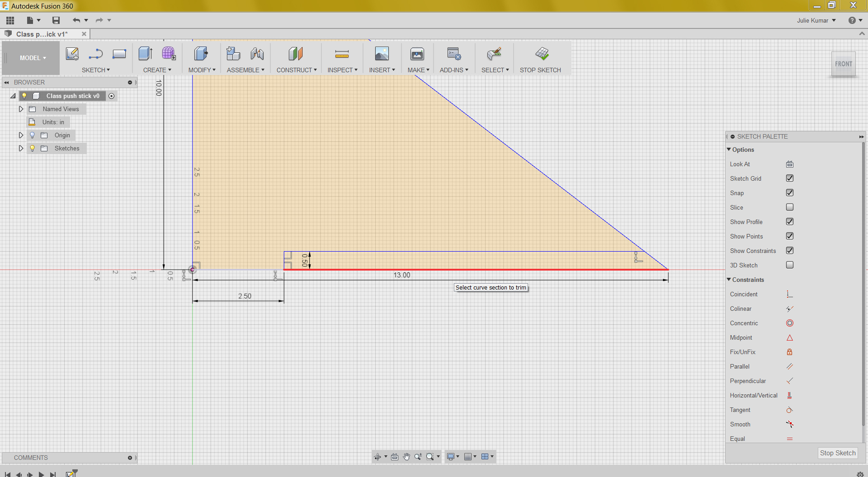Click the Create Sketch icon
868x477 pixels.
[72, 54]
